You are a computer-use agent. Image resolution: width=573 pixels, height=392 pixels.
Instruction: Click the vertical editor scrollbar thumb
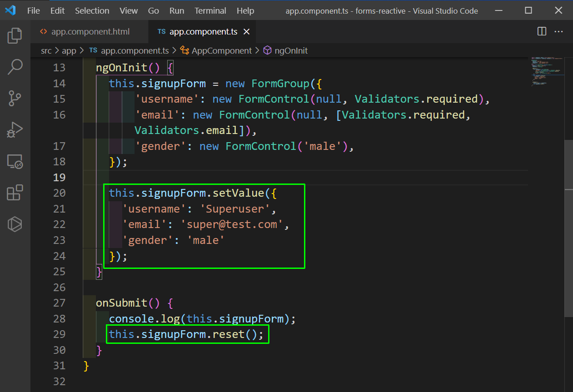point(569,228)
